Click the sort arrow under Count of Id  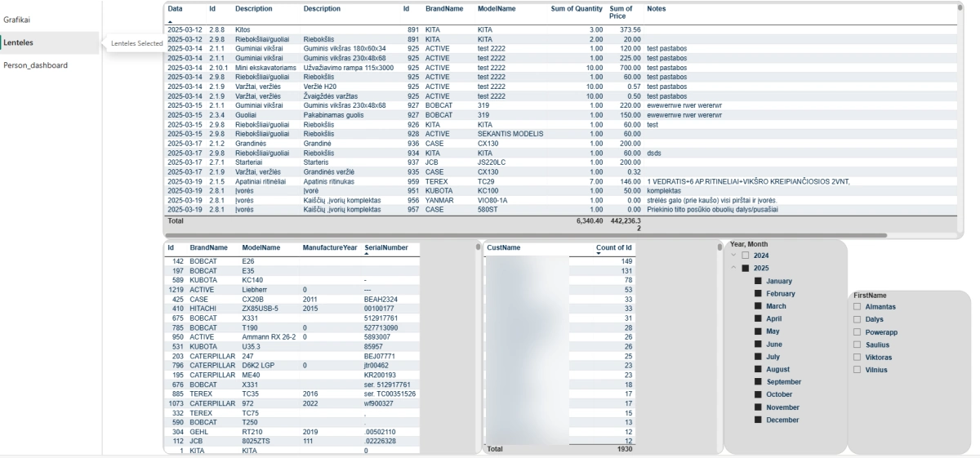(599, 254)
